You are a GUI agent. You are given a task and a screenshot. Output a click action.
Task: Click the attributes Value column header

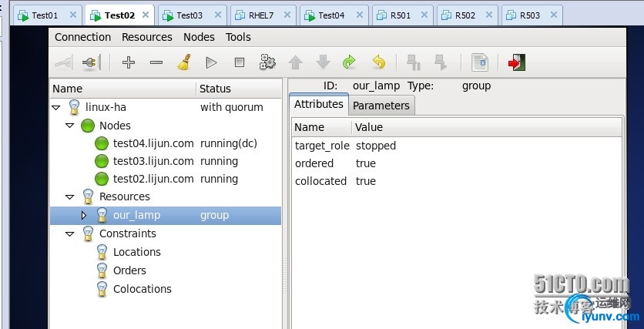pos(487,127)
